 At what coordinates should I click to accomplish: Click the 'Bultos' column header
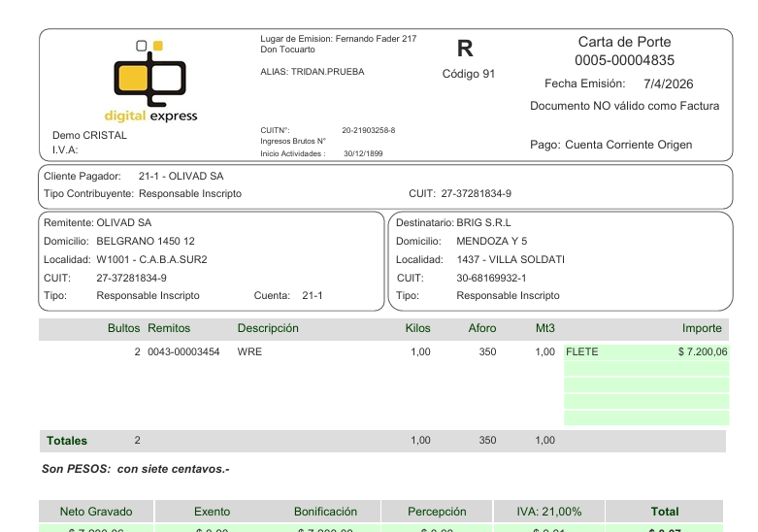124,328
